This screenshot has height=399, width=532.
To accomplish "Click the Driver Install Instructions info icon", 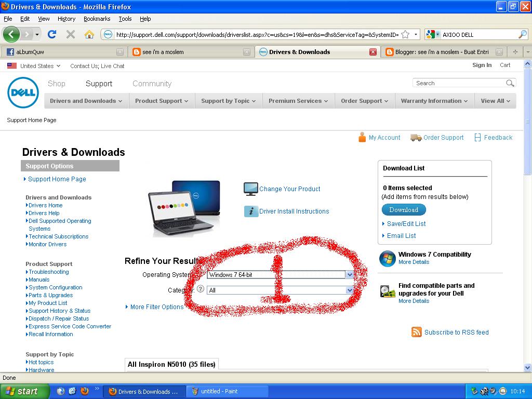I will tap(251, 211).
